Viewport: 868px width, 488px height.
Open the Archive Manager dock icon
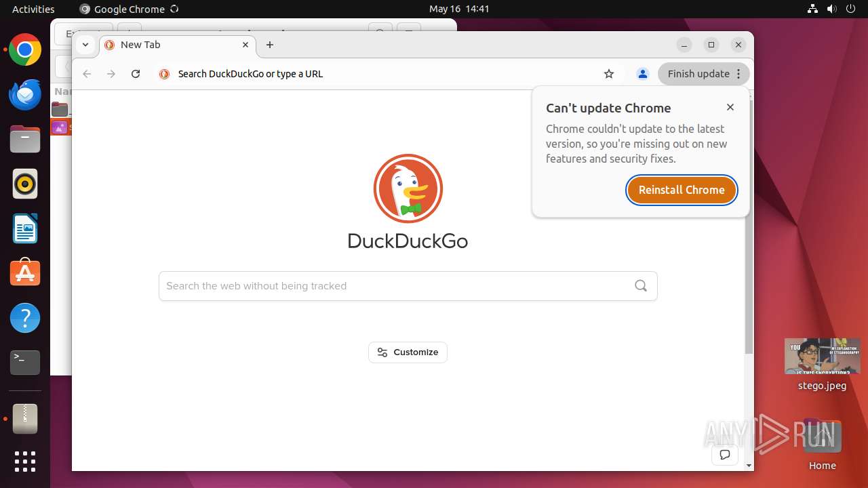(25, 419)
